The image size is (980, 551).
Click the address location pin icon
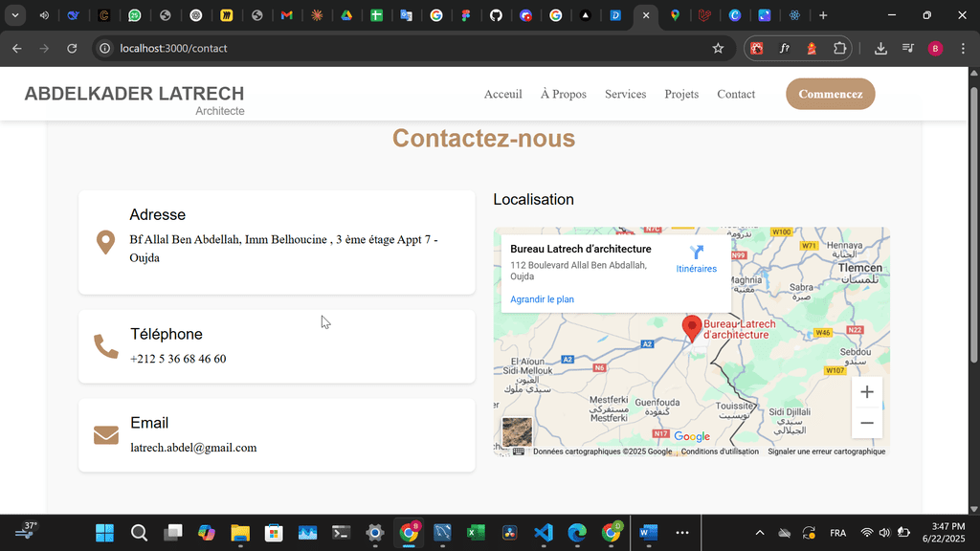tap(105, 242)
